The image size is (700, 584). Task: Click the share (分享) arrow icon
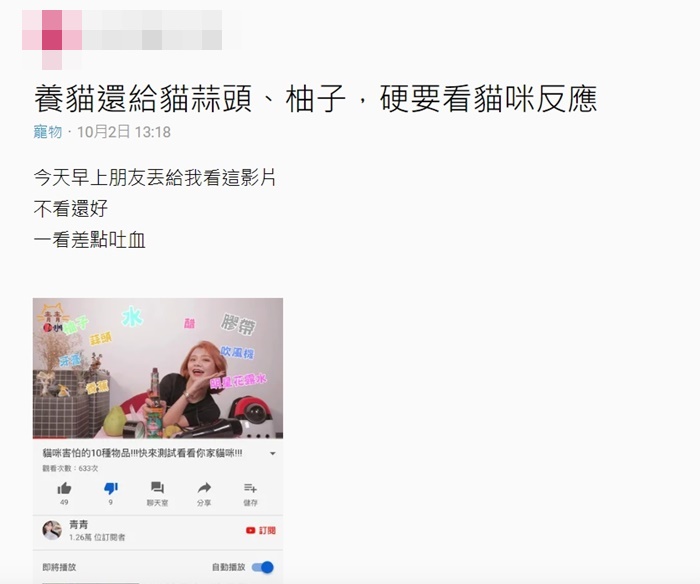(x=204, y=488)
